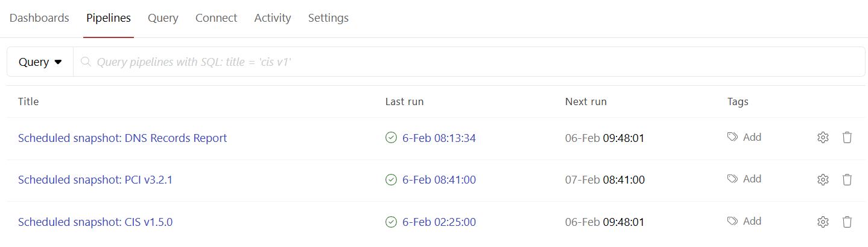This screenshot has width=868, height=247.
Task: Expand the Query dropdown selector
Action: coord(40,62)
